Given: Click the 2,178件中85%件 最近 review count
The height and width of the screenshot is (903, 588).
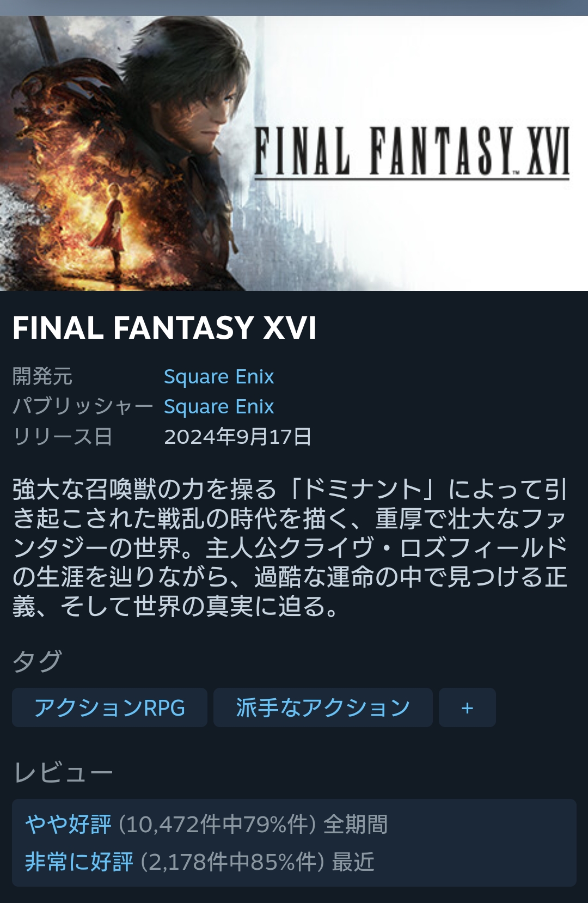Looking at the screenshot, I should (258, 862).
